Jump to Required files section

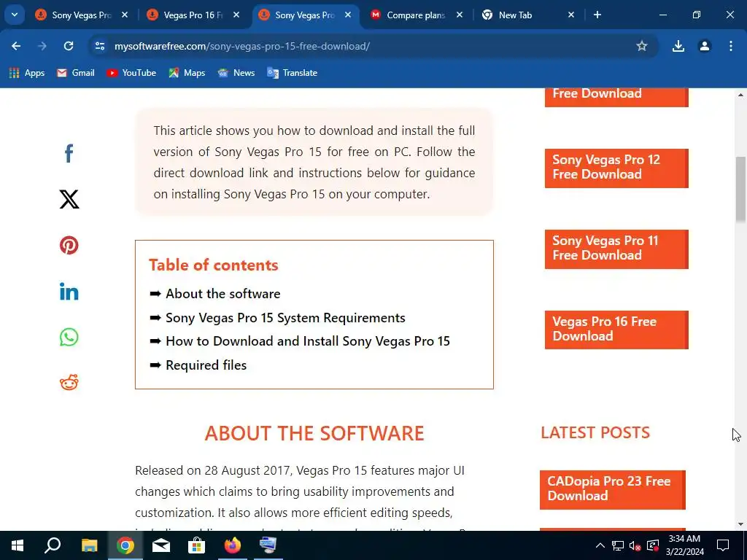click(206, 365)
